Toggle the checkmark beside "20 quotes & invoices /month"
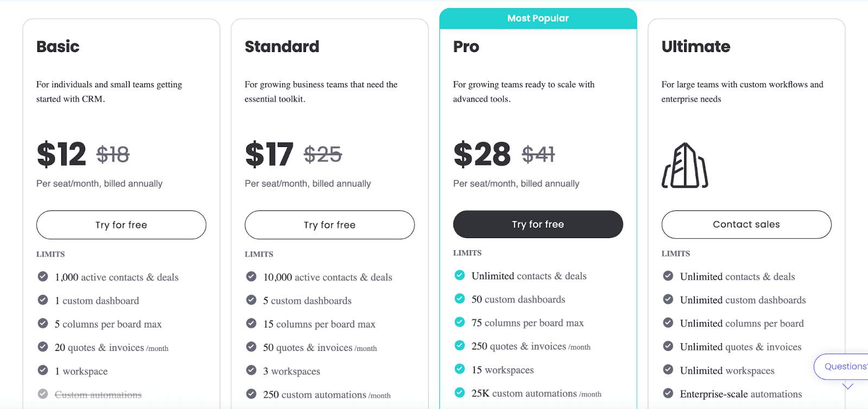 43,347
